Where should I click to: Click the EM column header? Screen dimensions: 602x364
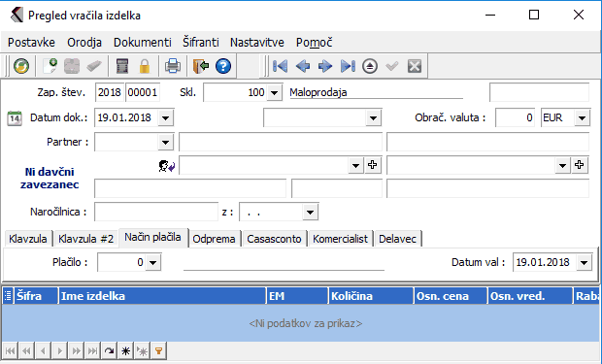point(297,296)
